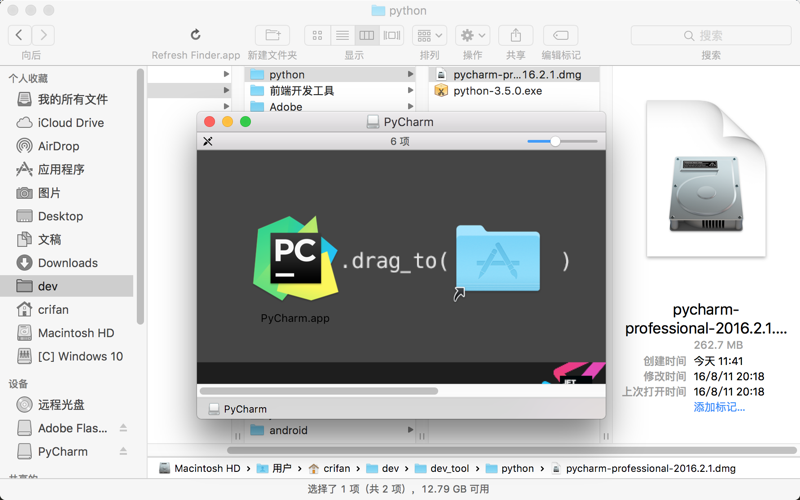Image resolution: width=800 pixels, height=500 pixels.
Task: Click the sidebar vertical scrollbar
Action: point(140,197)
